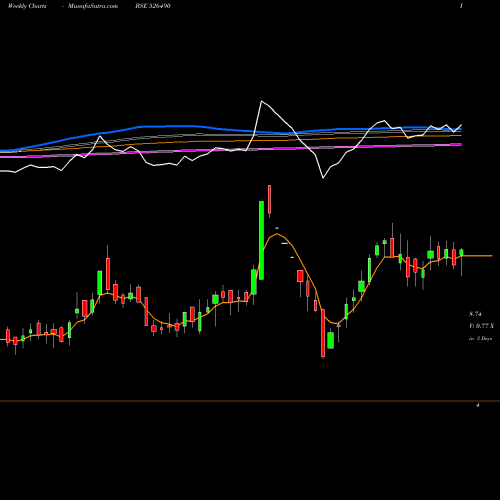Click the white indicator line's highest peak
Image resolution: width=500 pixels, height=500 pixels.
(x=261, y=101)
